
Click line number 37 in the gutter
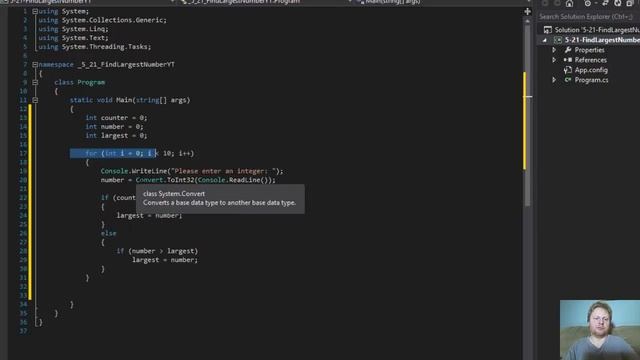click(23, 331)
